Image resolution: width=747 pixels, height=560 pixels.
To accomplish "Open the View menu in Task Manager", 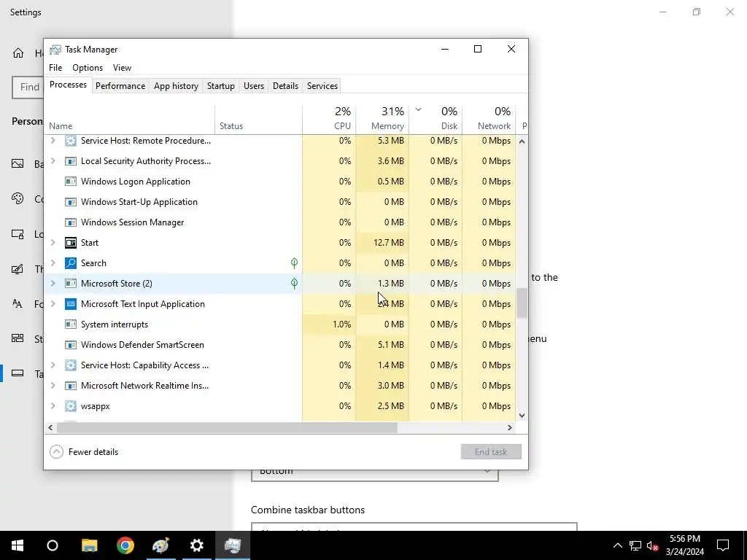I will 122,68.
